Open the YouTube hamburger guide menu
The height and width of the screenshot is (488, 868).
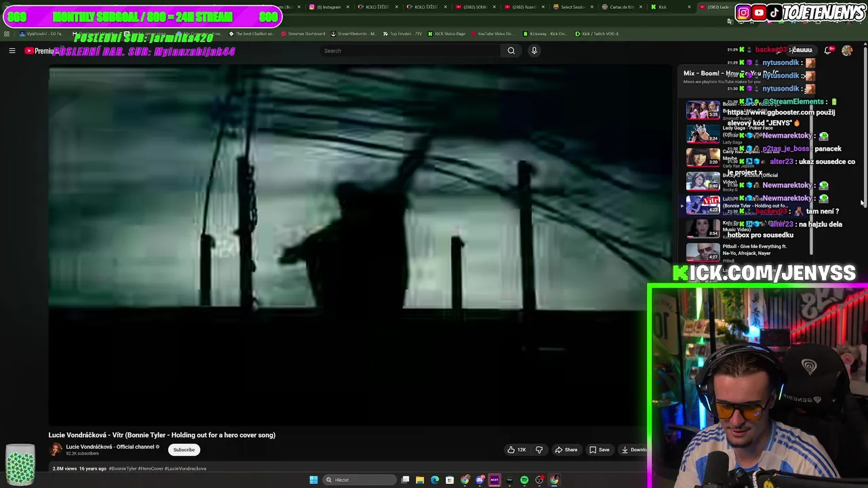12,51
